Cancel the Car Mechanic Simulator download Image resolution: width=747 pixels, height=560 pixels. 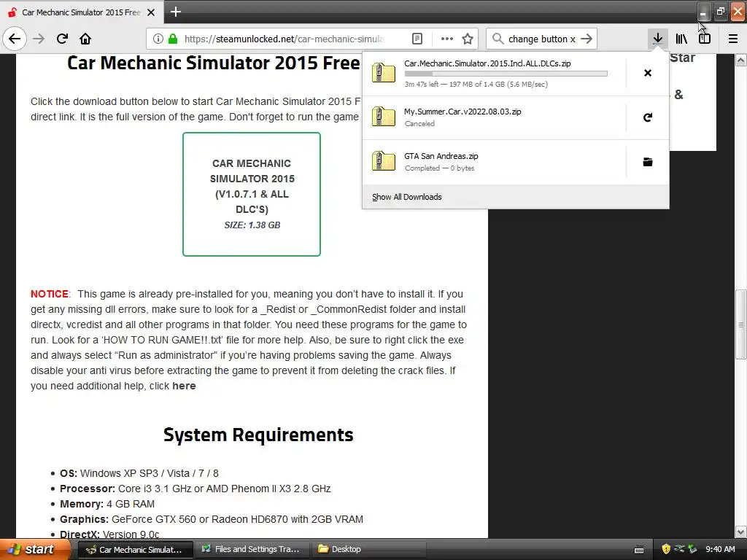(x=648, y=73)
